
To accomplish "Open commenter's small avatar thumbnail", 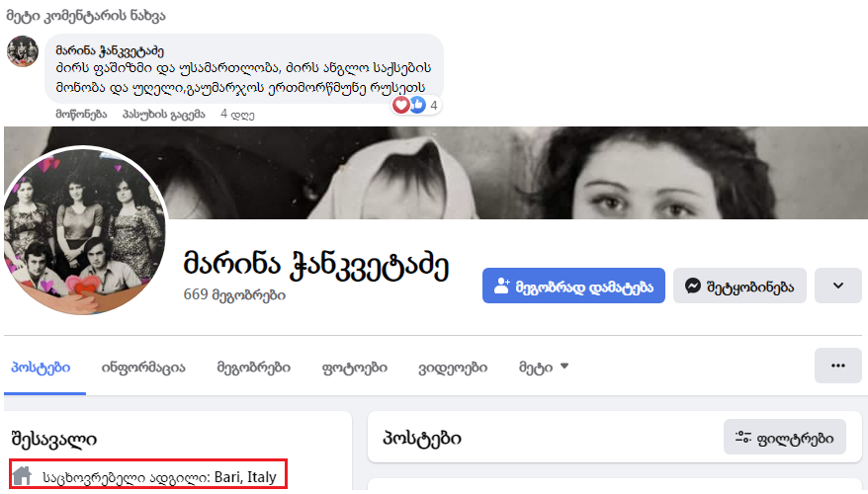I will tap(22, 51).
